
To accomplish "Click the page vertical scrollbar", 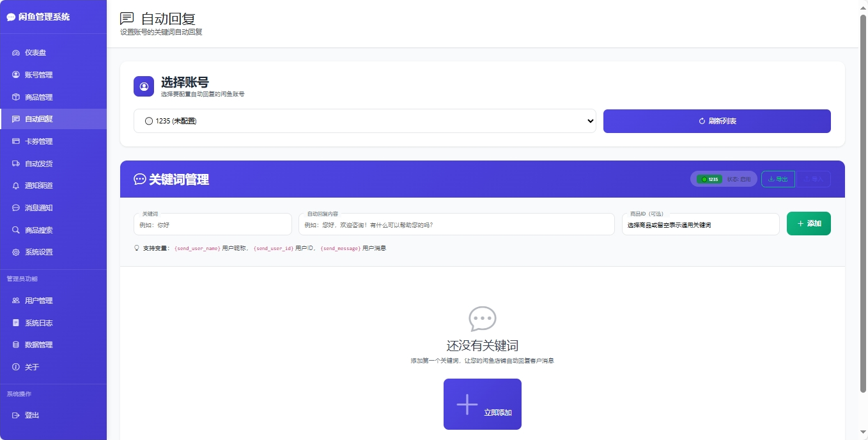I will (863, 203).
